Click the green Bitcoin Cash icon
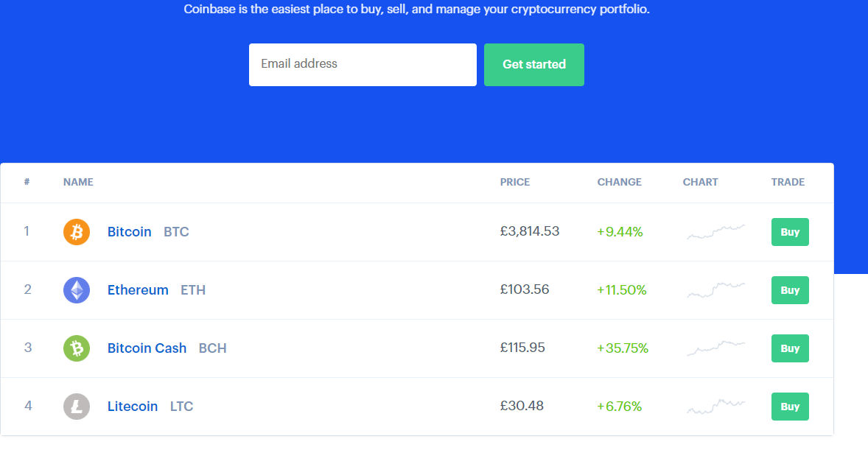The height and width of the screenshot is (464, 868). [77, 348]
